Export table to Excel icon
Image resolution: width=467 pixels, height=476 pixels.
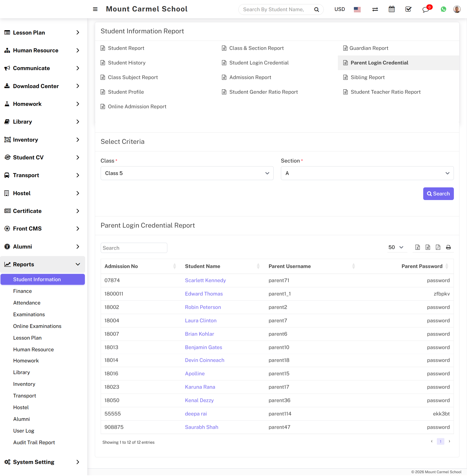tap(417, 247)
